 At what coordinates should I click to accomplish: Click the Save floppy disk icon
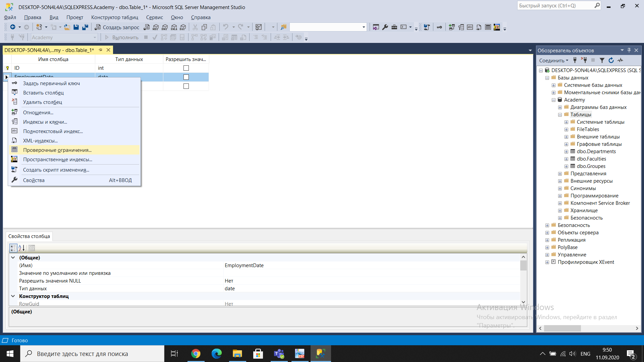click(x=76, y=27)
